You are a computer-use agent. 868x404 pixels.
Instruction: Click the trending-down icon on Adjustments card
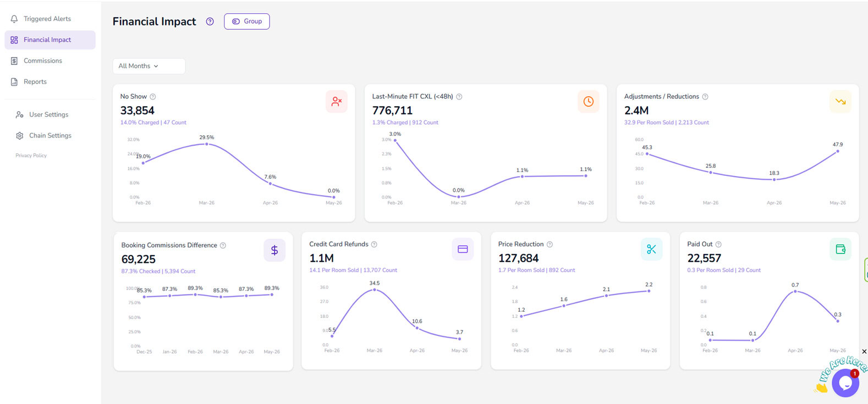click(x=840, y=102)
